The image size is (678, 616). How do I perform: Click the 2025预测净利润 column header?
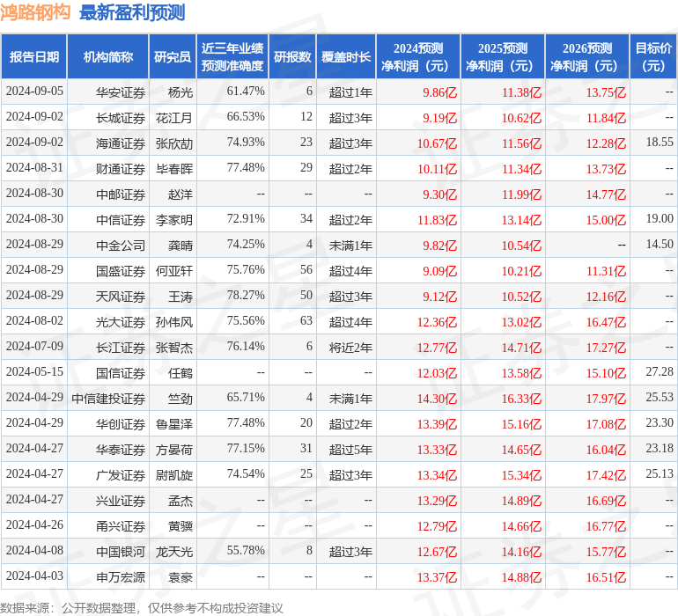coord(503,57)
